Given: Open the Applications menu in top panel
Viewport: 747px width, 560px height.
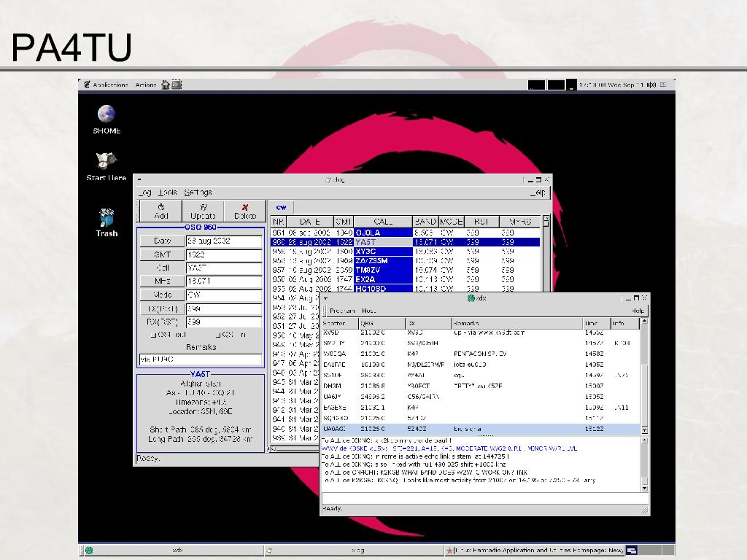Looking at the screenshot, I should 109,85.
